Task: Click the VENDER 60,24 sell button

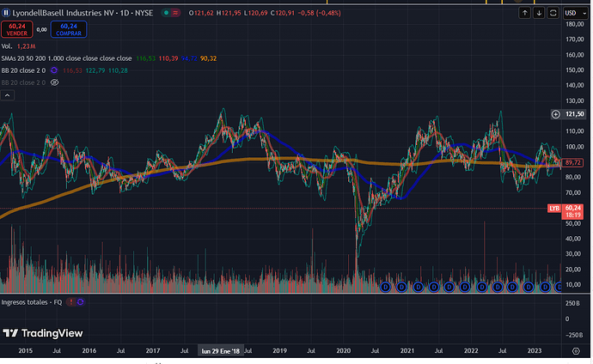Action: click(x=16, y=29)
